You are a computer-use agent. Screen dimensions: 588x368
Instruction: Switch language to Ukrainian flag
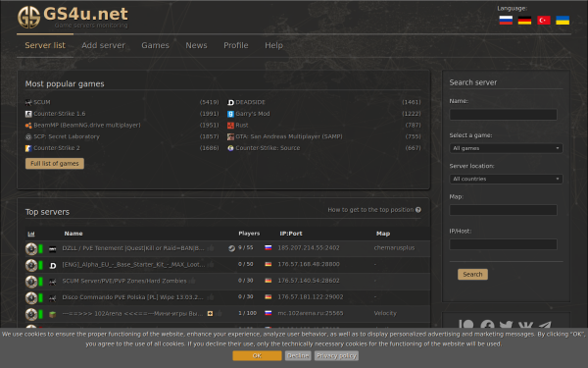click(x=563, y=21)
